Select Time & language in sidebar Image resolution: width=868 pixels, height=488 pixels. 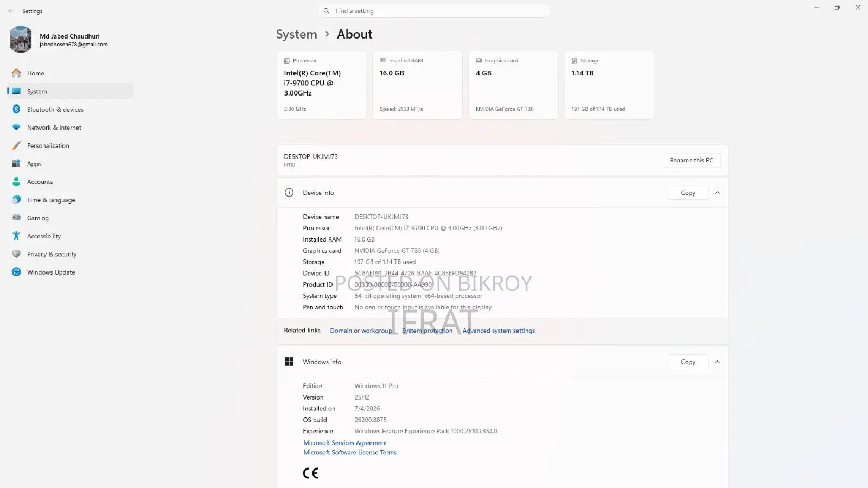(x=71, y=200)
